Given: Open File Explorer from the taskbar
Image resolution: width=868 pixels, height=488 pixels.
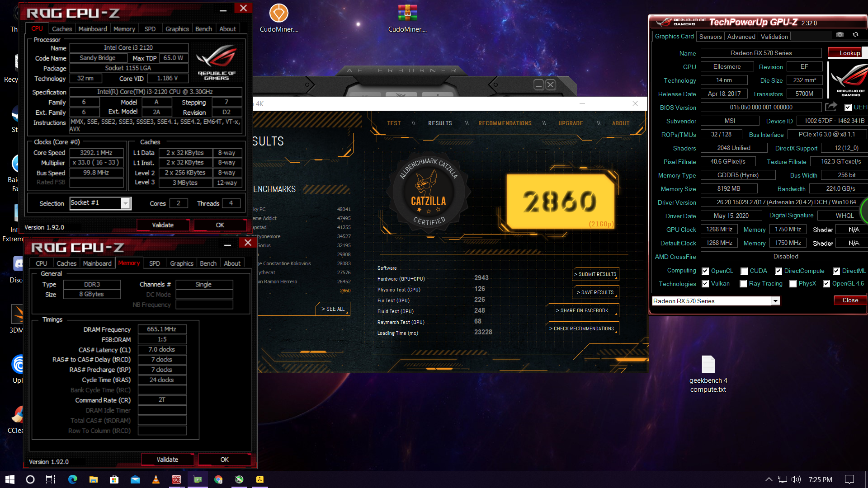Looking at the screenshot, I should point(93,479).
